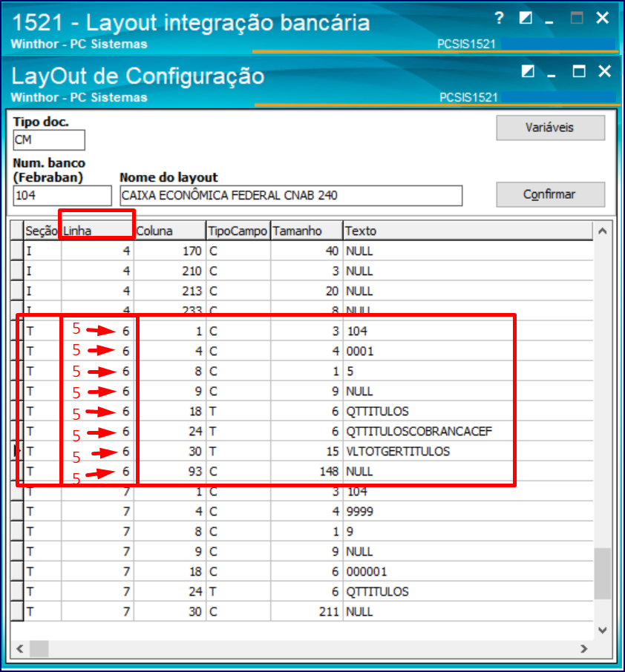Click NULL text in the Tamanho 148 row
This screenshot has width=625, height=672.
tap(359, 472)
